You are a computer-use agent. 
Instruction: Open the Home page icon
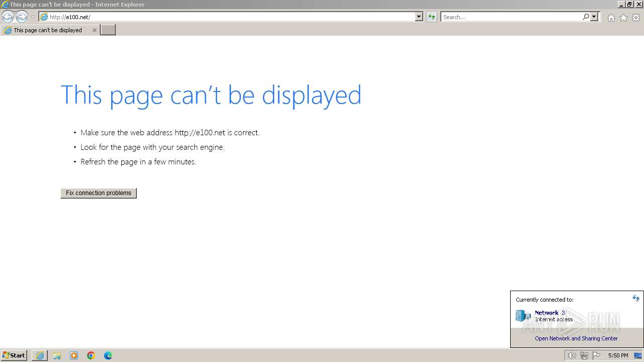611,18
